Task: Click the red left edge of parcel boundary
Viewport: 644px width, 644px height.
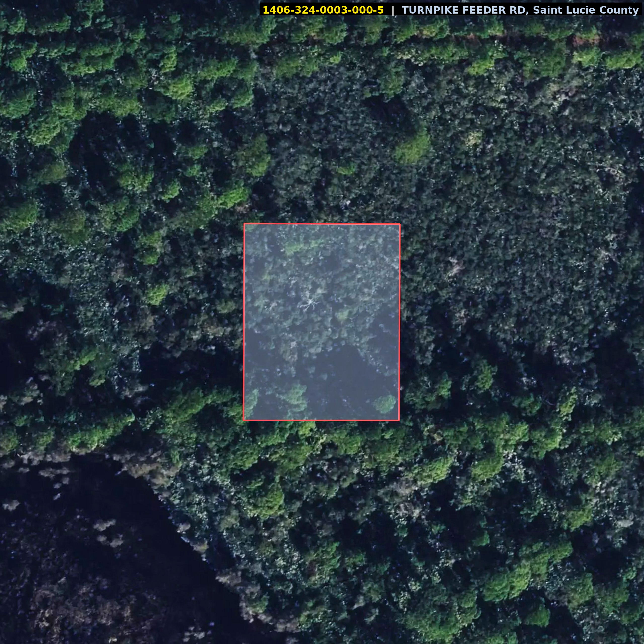Action: click(x=244, y=322)
